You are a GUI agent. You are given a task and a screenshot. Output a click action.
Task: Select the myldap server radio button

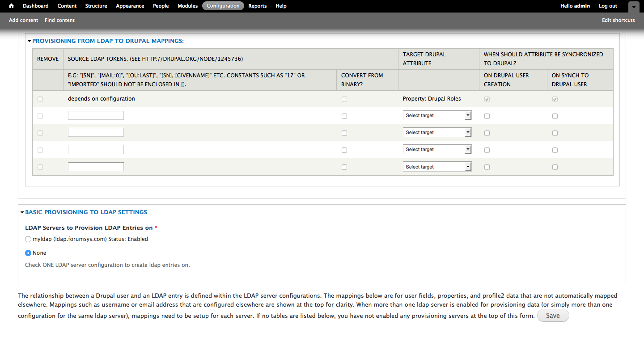pyautogui.click(x=29, y=239)
